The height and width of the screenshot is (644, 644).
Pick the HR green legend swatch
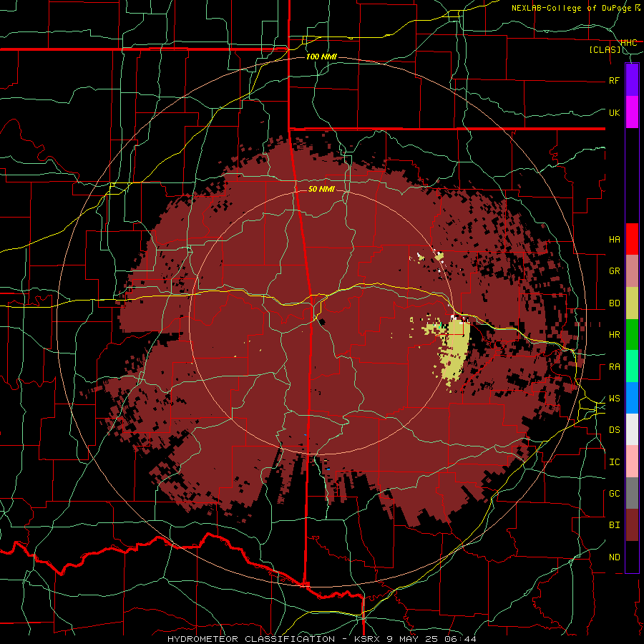632,334
